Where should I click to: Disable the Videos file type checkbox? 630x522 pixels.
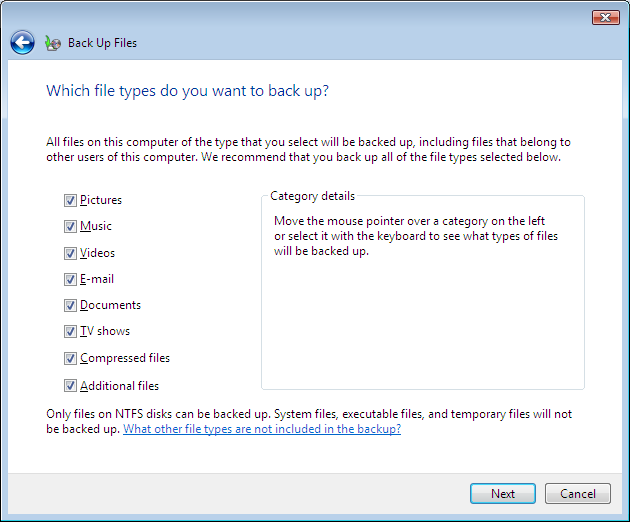click(x=70, y=253)
